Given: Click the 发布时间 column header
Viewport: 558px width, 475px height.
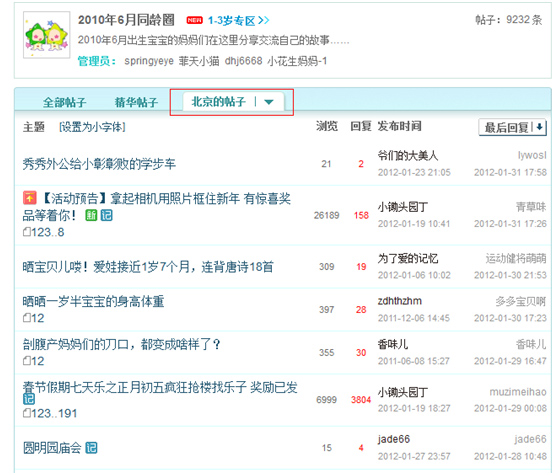Looking at the screenshot, I should (399, 126).
